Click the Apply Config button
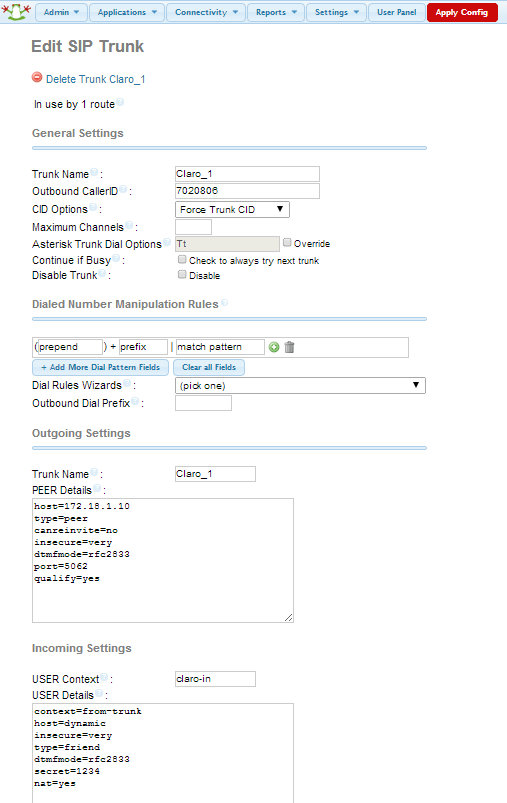The image size is (507, 803). click(462, 12)
